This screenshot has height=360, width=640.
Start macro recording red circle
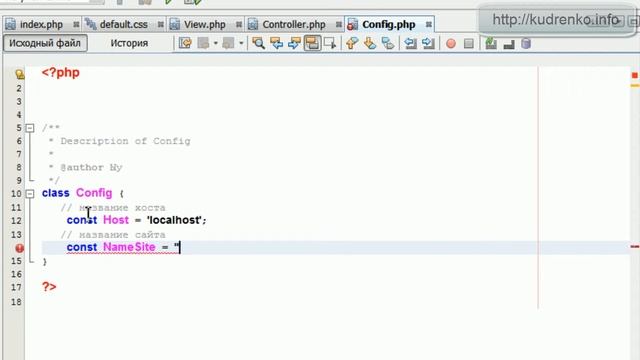point(451,44)
